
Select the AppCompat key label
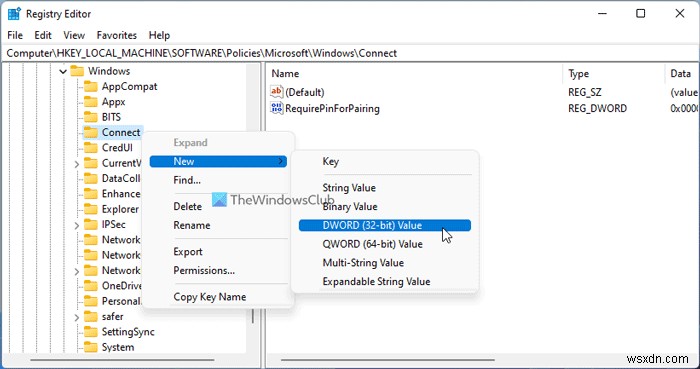129,86
